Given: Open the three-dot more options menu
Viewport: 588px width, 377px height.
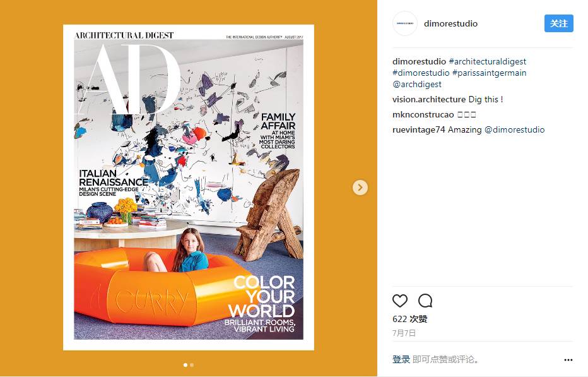Looking at the screenshot, I should coord(568,360).
